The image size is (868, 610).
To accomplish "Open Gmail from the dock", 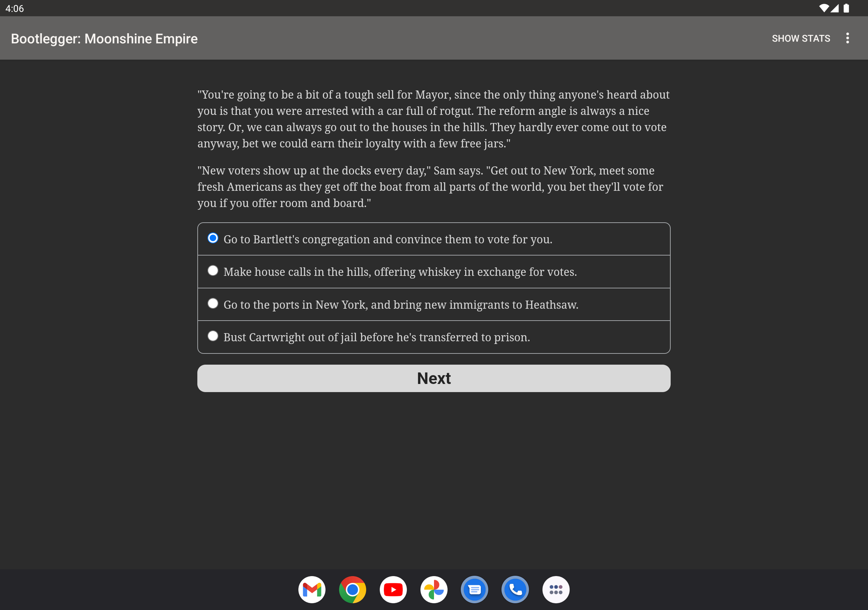I will 312,589.
